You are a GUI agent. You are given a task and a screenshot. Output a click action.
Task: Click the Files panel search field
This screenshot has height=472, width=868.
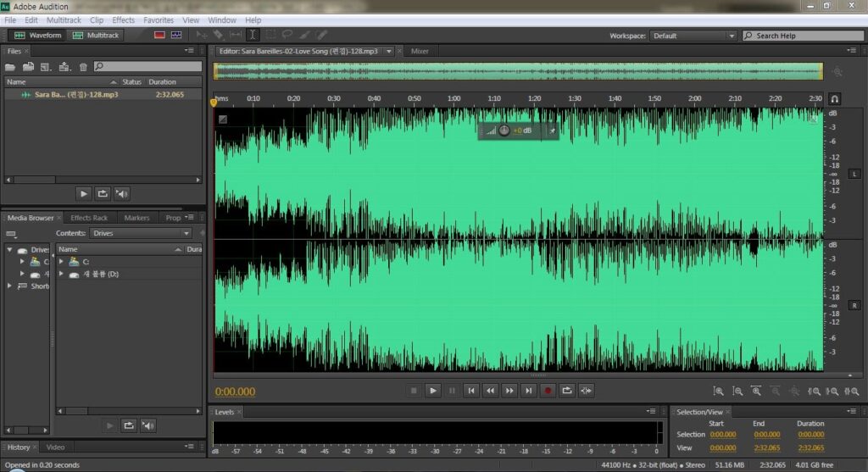click(147, 66)
